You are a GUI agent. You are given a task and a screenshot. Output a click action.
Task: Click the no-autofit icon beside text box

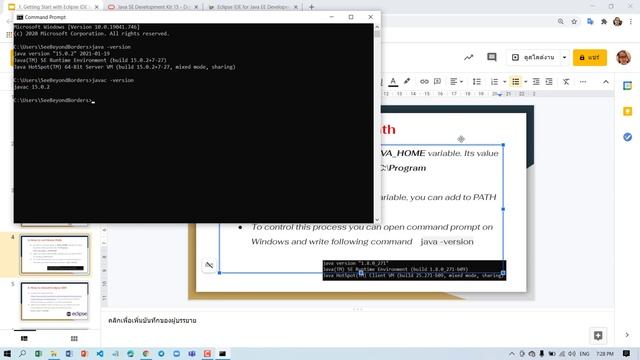tap(209, 265)
